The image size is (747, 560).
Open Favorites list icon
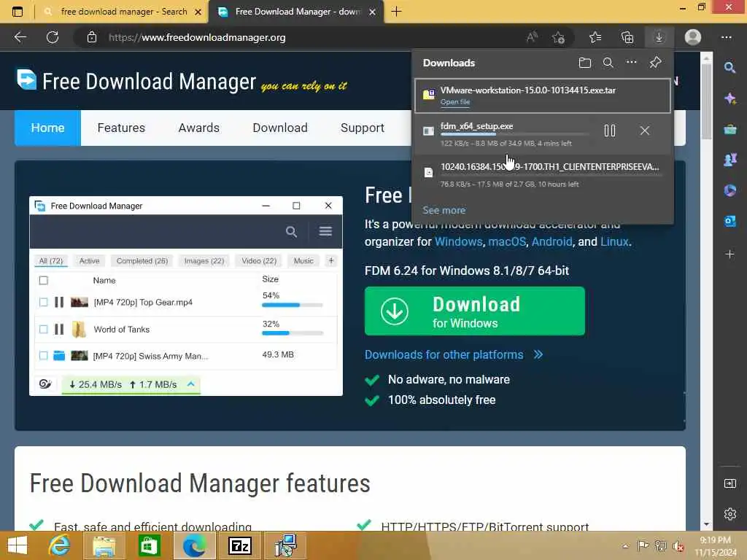(x=595, y=37)
